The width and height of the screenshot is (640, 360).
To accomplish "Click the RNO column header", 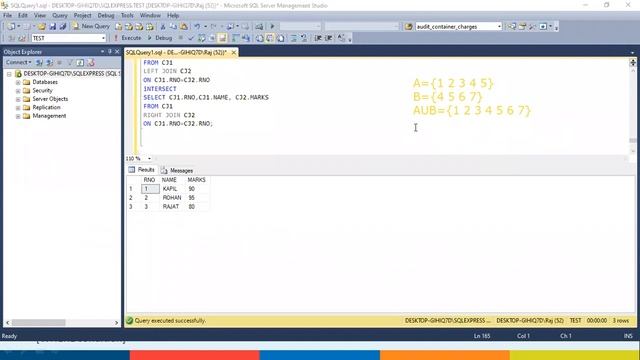I will click(149, 180).
